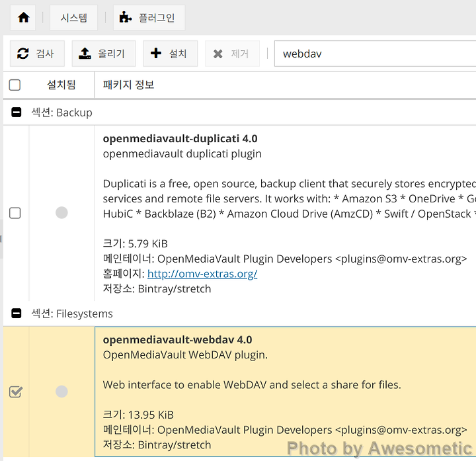Screen dimensions: 476x461
Task: Focus the webdav search field
Action: 376,54
